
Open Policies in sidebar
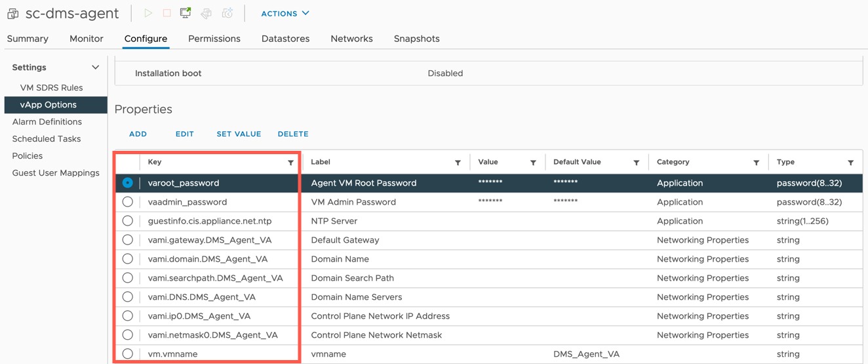(x=27, y=156)
